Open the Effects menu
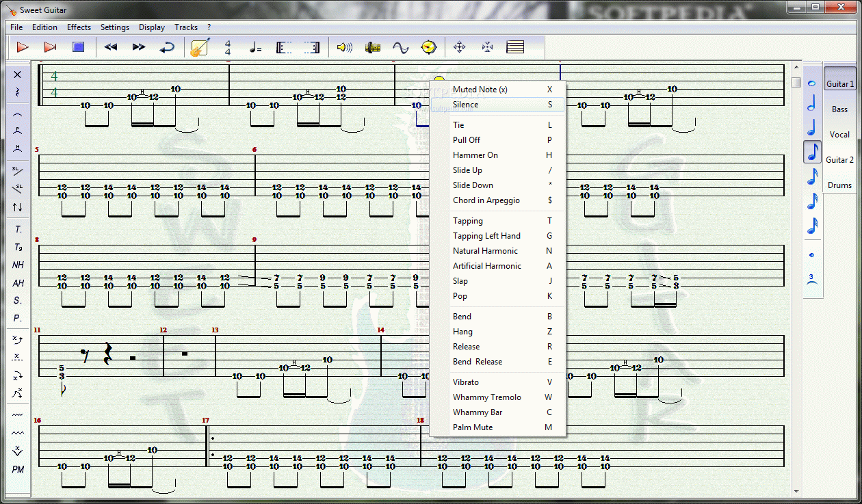Screen dimensions: 862x504 click(79, 27)
